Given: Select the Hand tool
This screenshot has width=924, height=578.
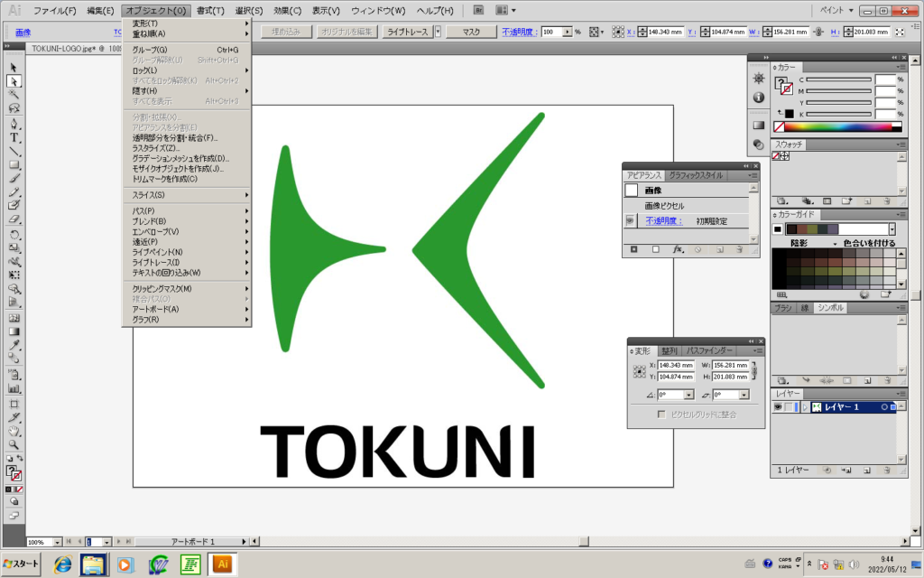Looking at the screenshot, I should coord(14,431).
